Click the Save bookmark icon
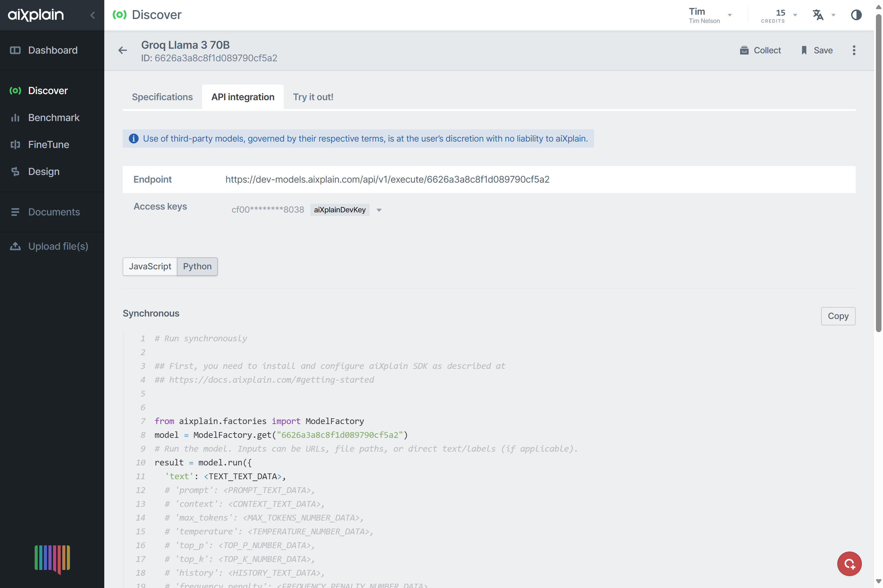Screen dimensions: 883x588 [x=804, y=50]
